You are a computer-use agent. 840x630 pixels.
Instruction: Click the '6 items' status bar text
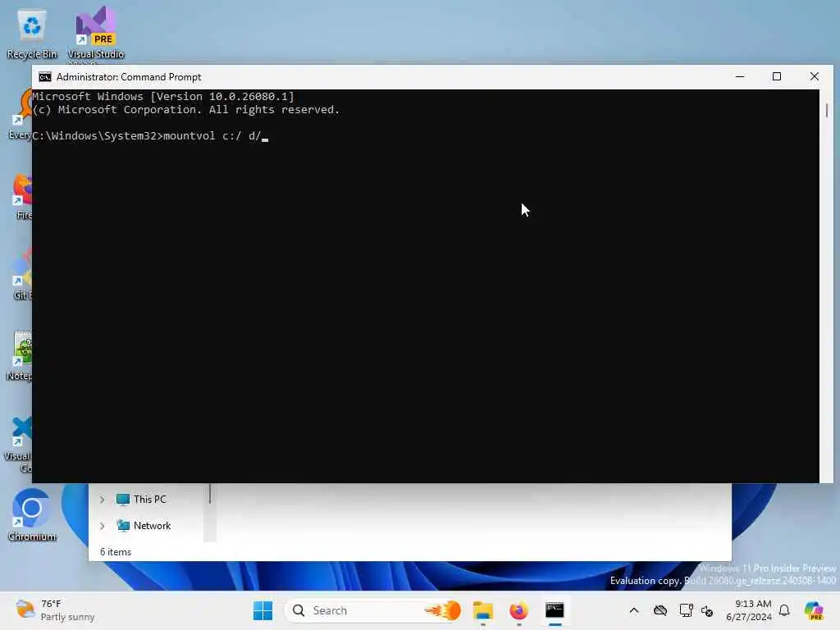point(115,552)
